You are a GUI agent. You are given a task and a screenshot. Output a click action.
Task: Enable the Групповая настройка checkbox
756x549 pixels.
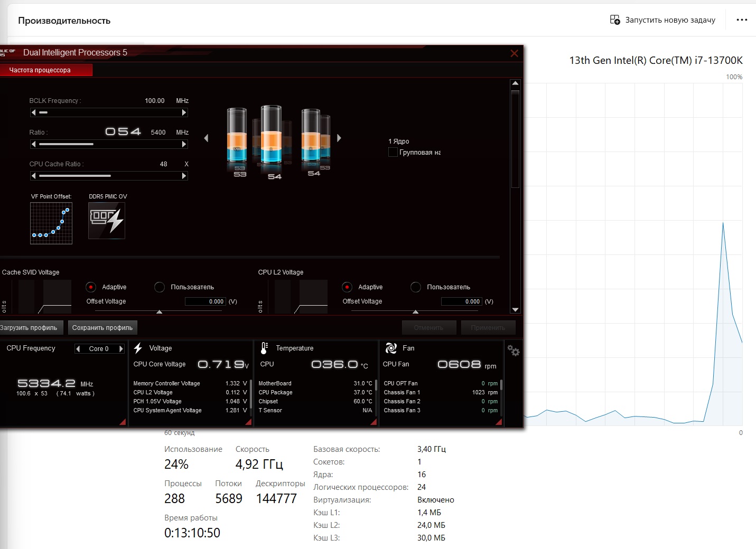pyautogui.click(x=393, y=152)
